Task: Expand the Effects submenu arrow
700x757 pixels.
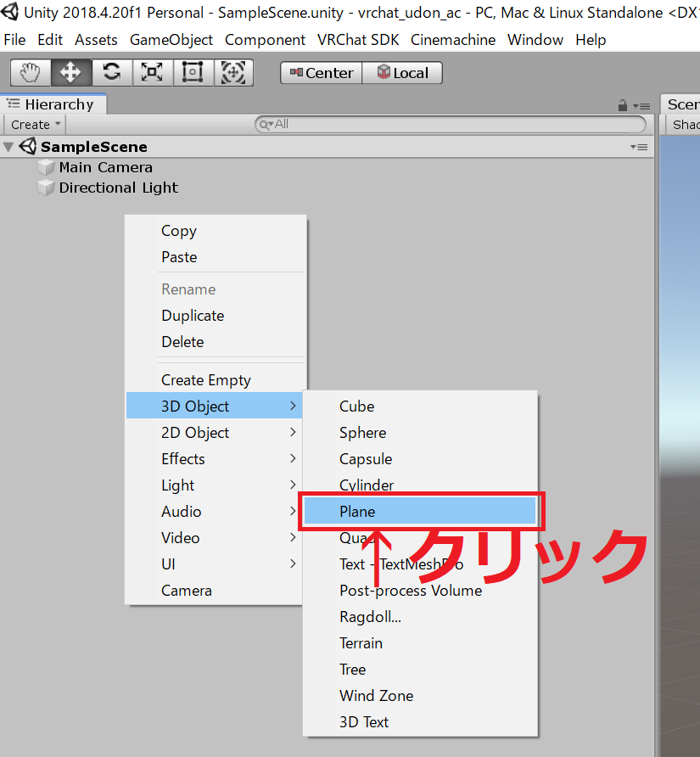Action: point(293,458)
